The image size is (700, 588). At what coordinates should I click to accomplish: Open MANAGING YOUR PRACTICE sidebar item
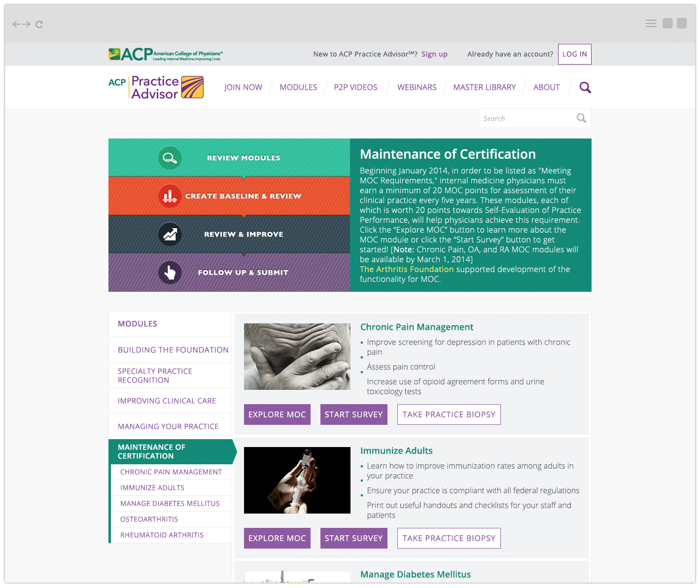click(170, 426)
